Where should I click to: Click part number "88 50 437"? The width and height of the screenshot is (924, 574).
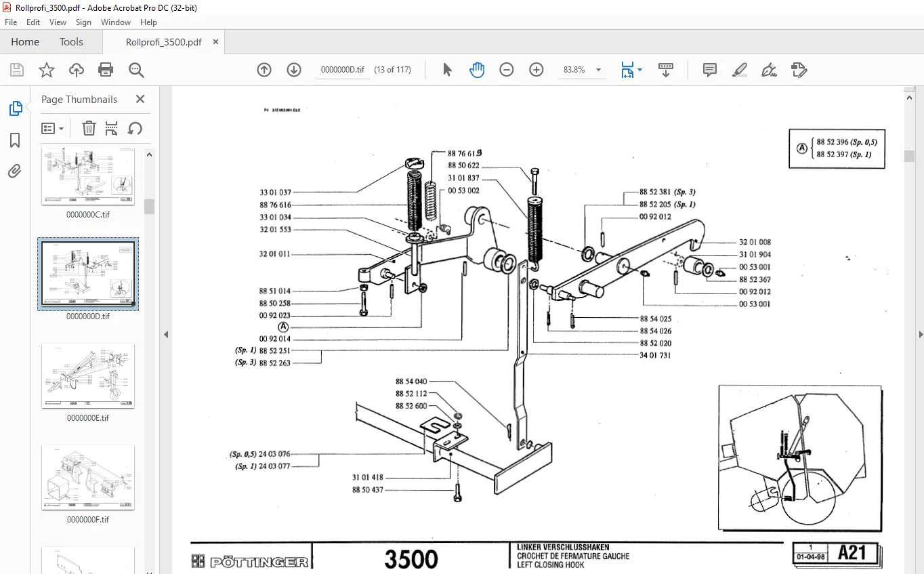tap(368, 489)
